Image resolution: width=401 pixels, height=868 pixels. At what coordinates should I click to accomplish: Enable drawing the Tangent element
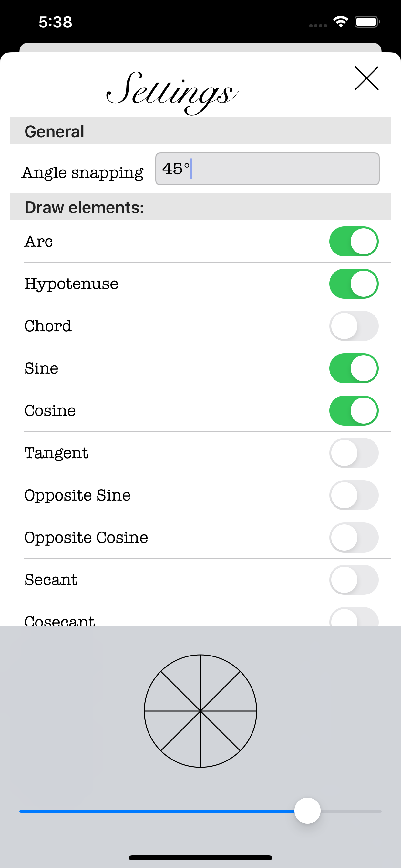coord(354,453)
